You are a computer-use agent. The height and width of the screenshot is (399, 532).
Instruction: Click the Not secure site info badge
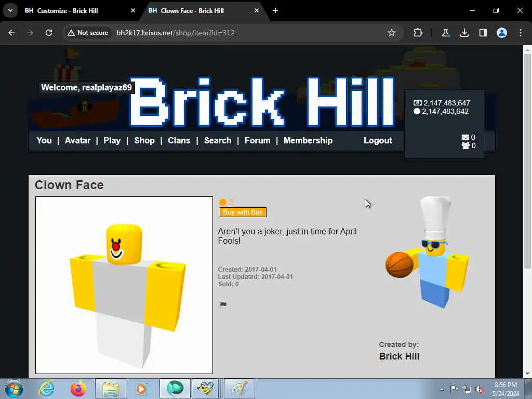coord(88,33)
